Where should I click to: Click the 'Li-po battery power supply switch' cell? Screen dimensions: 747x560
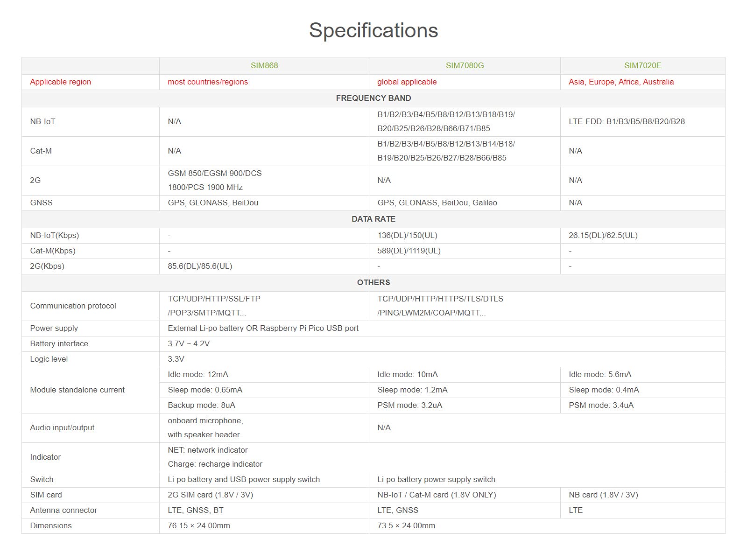coord(436,479)
